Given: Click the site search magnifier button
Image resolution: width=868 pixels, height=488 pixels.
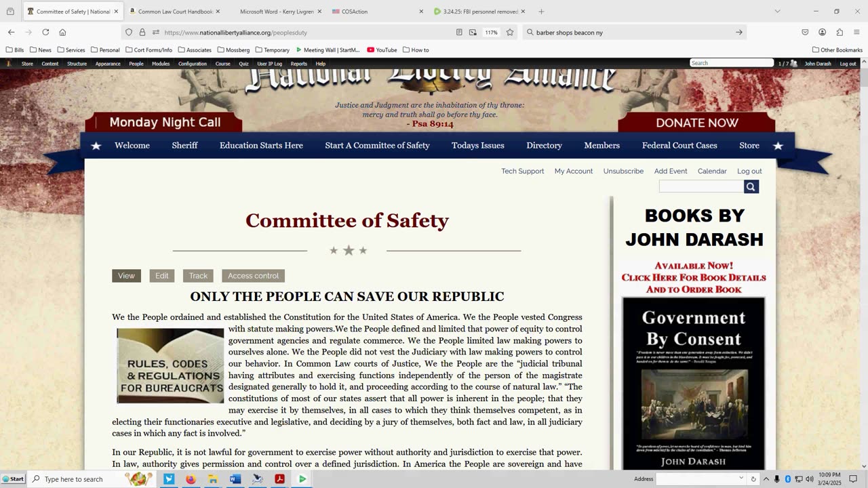Looking at the screenshot, I should (751, 186).
